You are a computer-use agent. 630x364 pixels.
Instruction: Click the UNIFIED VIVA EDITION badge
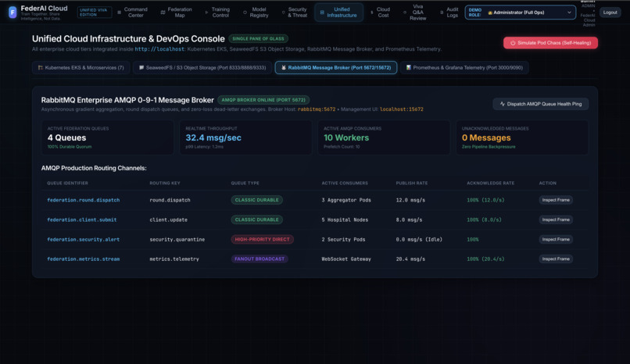point(94,12)
